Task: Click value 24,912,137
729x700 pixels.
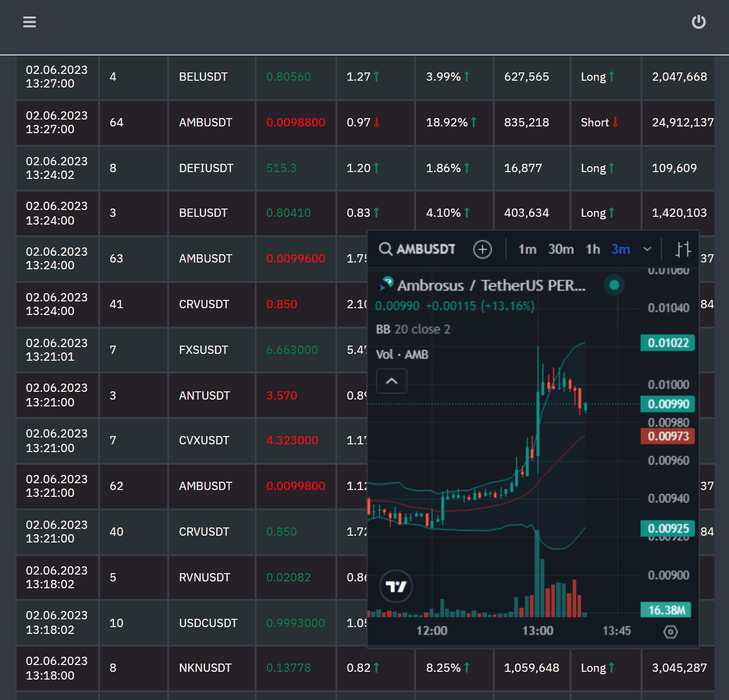Action: click(683, 122)
